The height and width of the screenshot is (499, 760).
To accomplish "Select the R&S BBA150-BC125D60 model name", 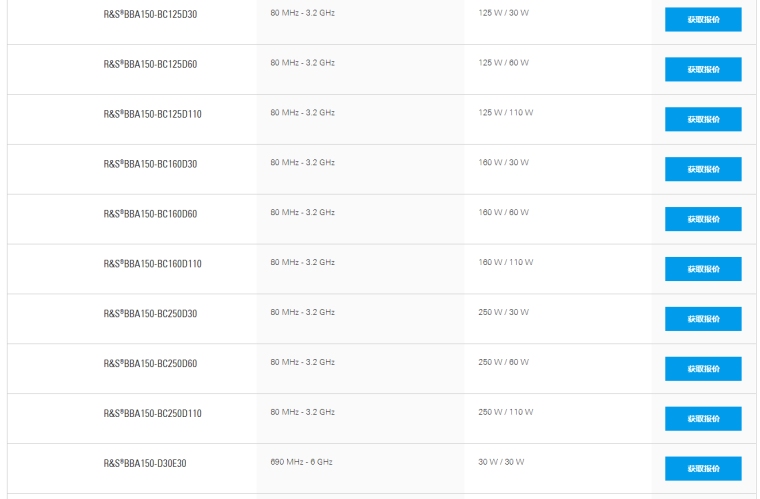I will point(150,64).
